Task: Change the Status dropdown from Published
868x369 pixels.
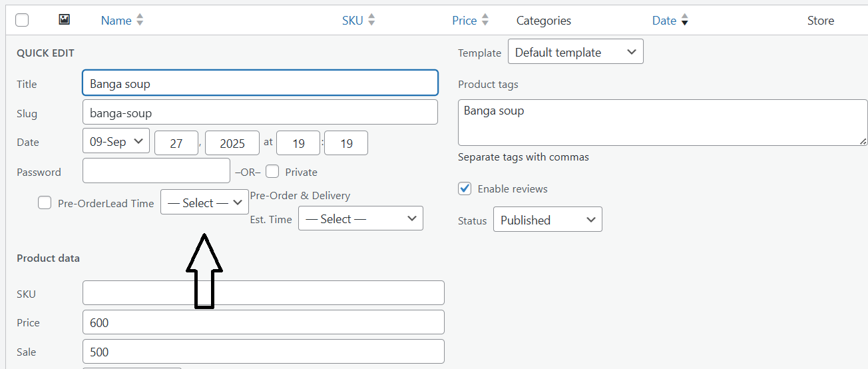Action: [x=547, y=220]
